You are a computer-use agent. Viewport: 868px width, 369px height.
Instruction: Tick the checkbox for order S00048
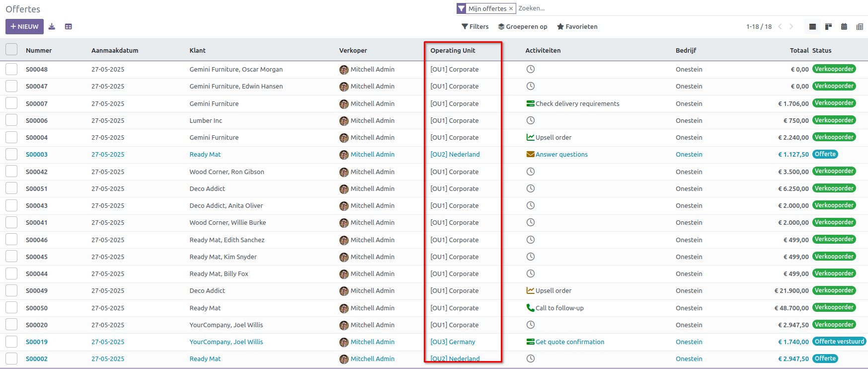pyautogui.click(x=11, y=69)
